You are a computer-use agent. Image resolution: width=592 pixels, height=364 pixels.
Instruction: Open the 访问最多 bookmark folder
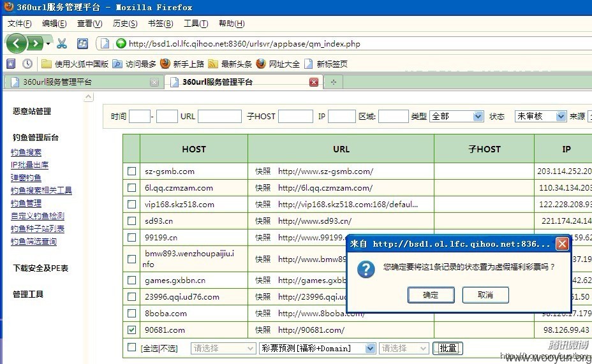coord(134,64)
